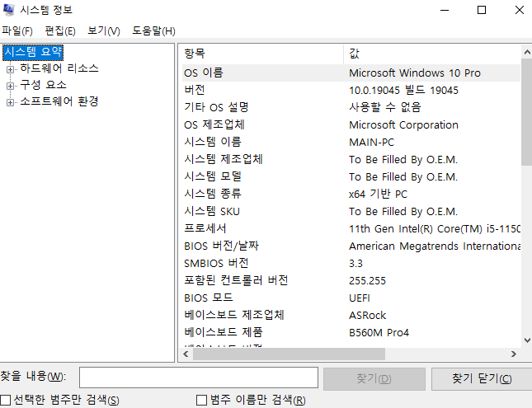Click the 값 column header
Viewport: 532px width, 408px height.
pyautogui.click(x=432, y=54)
